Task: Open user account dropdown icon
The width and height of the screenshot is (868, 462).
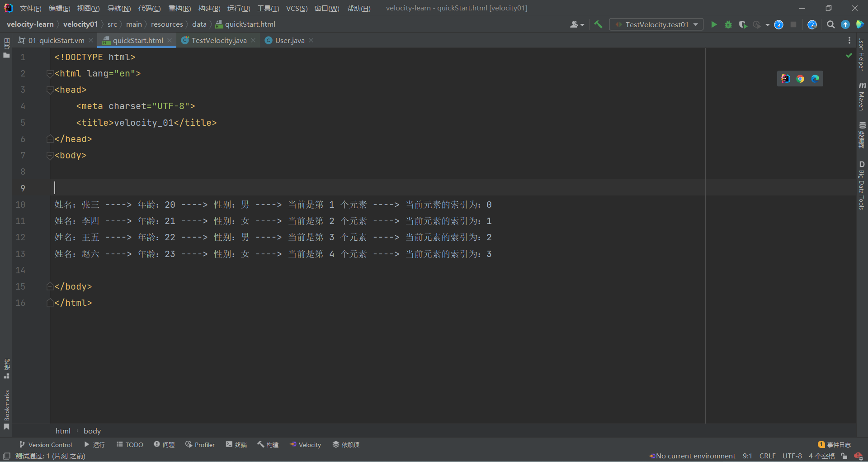Action: click(x=577, y=24)
